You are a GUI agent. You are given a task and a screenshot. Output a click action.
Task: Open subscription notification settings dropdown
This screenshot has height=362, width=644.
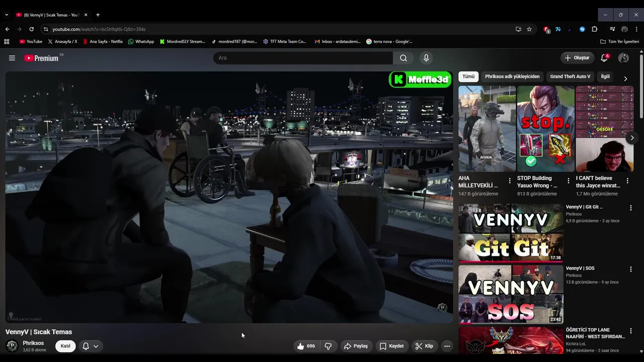pos(91,346)
